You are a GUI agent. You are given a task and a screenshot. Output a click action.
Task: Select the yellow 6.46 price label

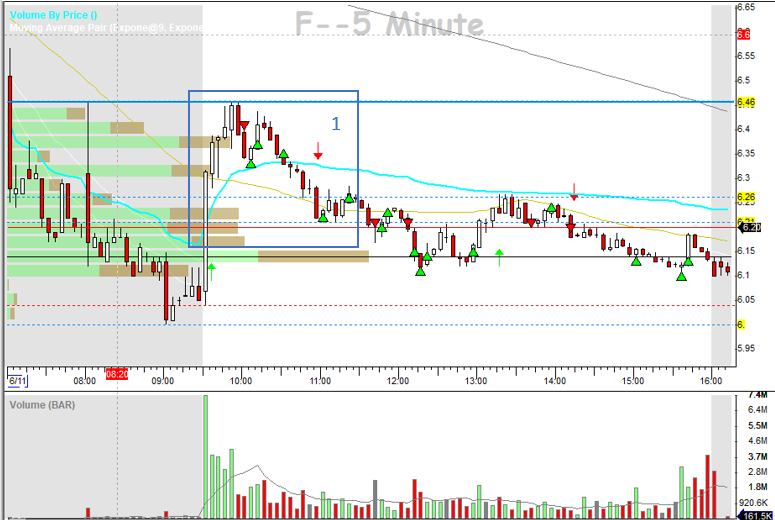tap(744, 102)
